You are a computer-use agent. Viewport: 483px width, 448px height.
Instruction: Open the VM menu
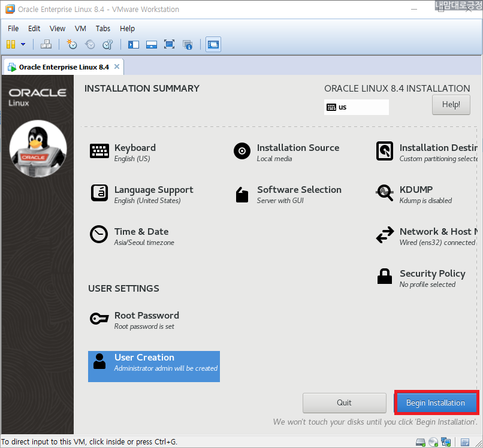[80, 29]
